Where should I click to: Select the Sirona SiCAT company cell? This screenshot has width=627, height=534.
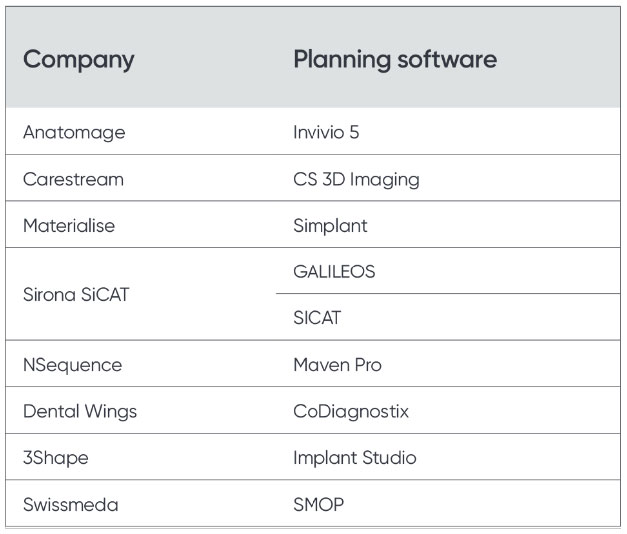pos(79,295)
